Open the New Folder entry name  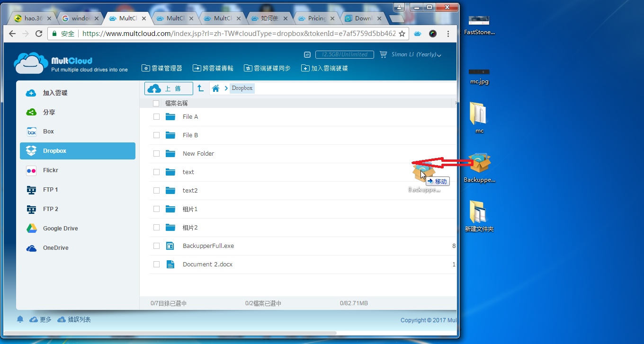pyautogui.click(x=198, y=154)
